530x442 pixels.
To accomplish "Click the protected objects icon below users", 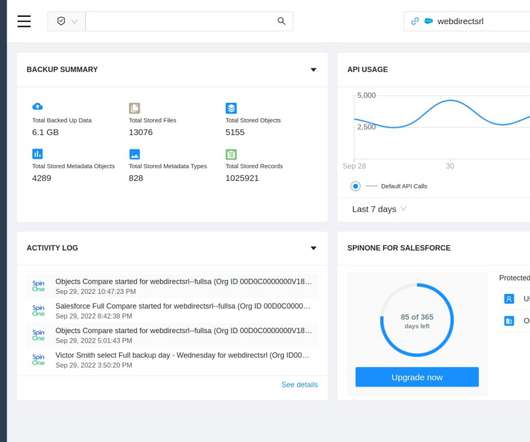I will [509, 321].
